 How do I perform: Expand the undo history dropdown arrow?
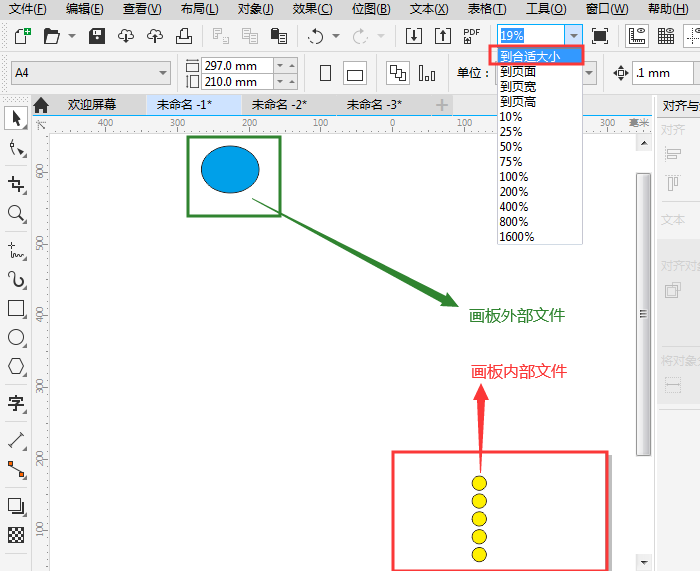point(336,36)
